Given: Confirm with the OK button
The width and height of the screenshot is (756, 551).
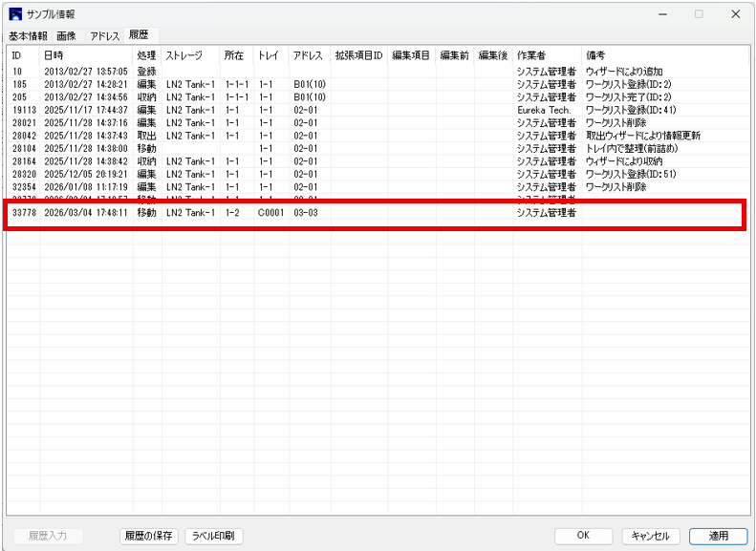Looking at the screenshot, I should [x=582, y=536].
